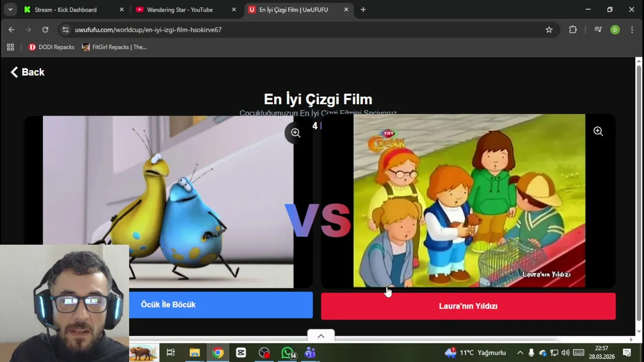Screen dimensions: 644x362
Task: Minimize the Chrome window
Action: [x=588, y=10]
